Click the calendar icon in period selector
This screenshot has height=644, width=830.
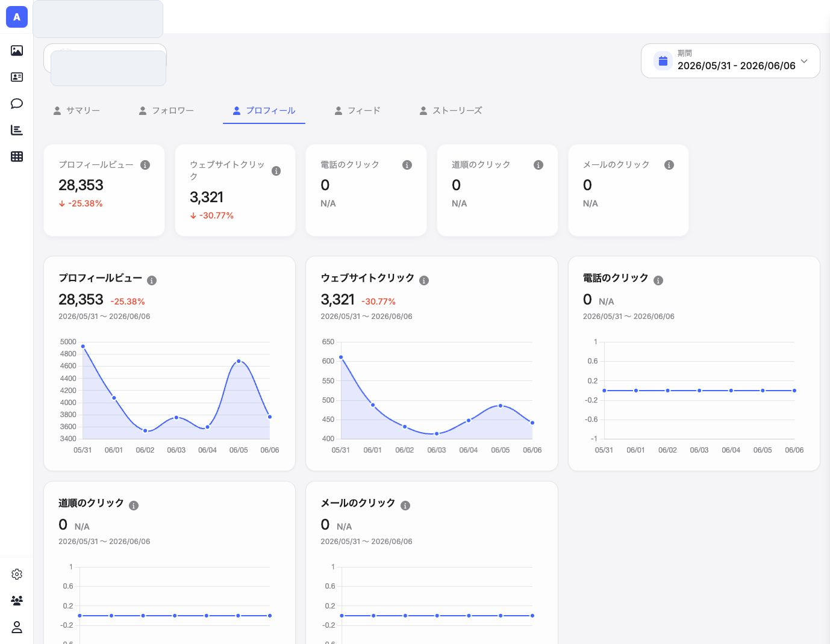pos(663,61)
